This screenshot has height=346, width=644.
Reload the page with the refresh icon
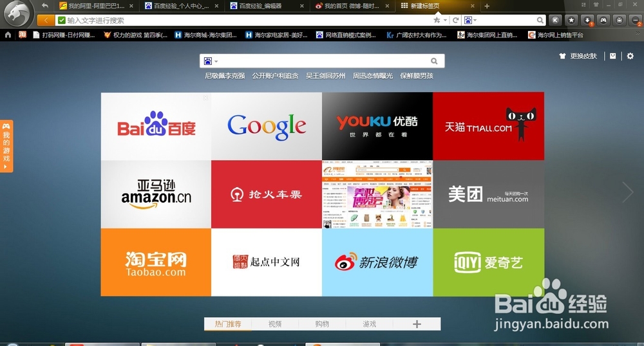[455, 20]
